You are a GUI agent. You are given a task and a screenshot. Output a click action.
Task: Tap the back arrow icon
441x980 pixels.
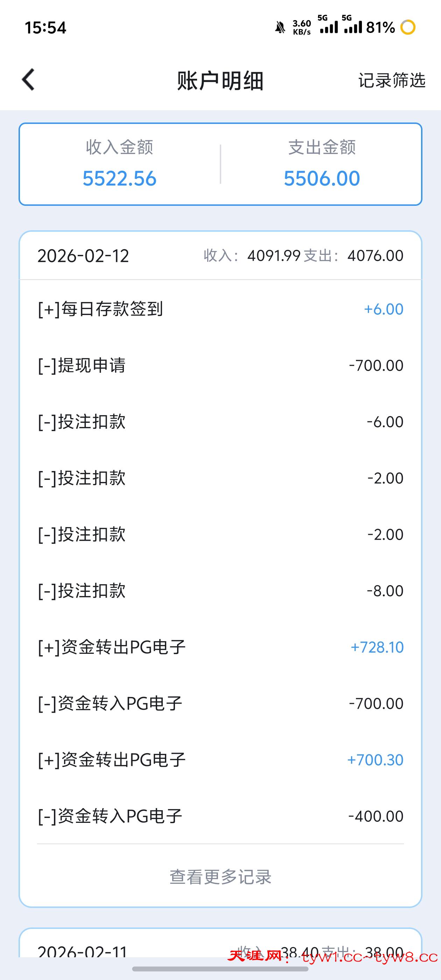coord(29,80)
